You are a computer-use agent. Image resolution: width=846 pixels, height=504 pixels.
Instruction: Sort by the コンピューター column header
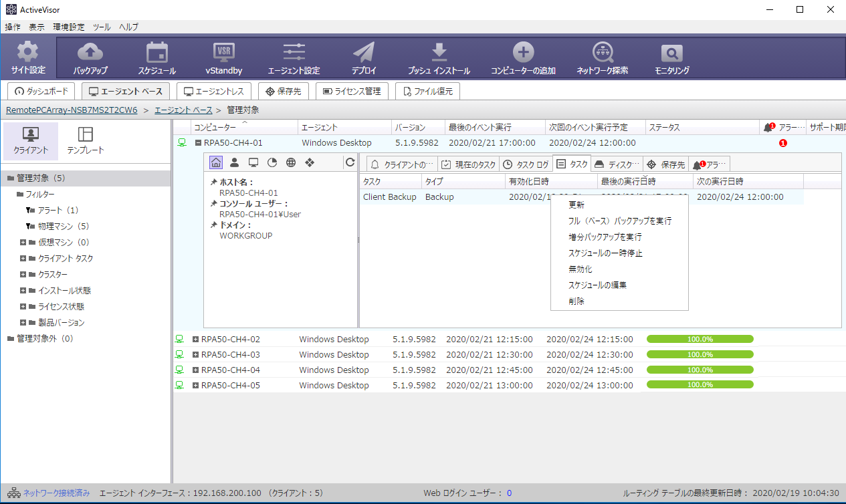(215, 127)
